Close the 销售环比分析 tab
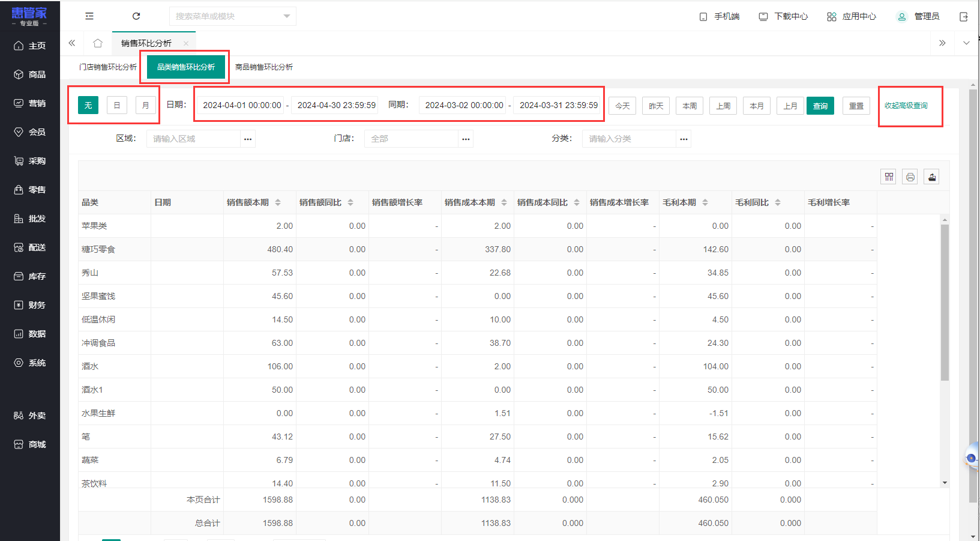980x541 pixels. (186, 43)
